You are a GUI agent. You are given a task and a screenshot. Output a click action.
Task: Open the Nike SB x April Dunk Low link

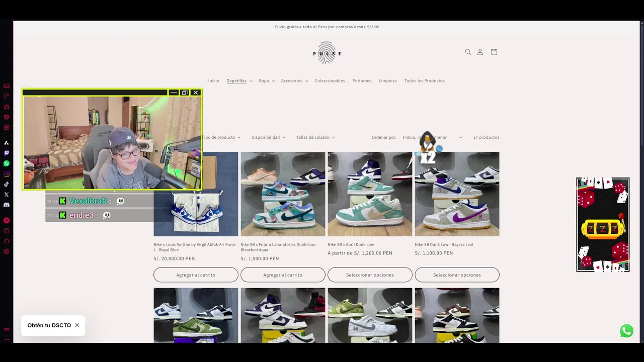tap(351, 244)
